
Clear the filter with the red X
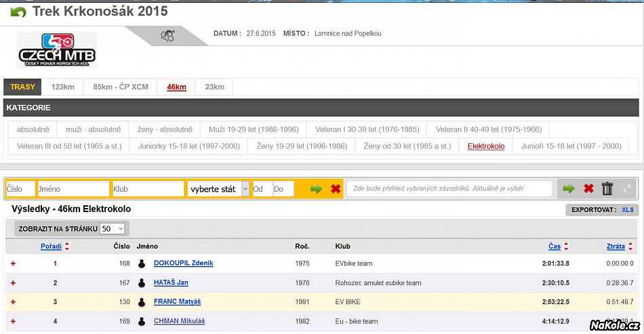point(336,189)
